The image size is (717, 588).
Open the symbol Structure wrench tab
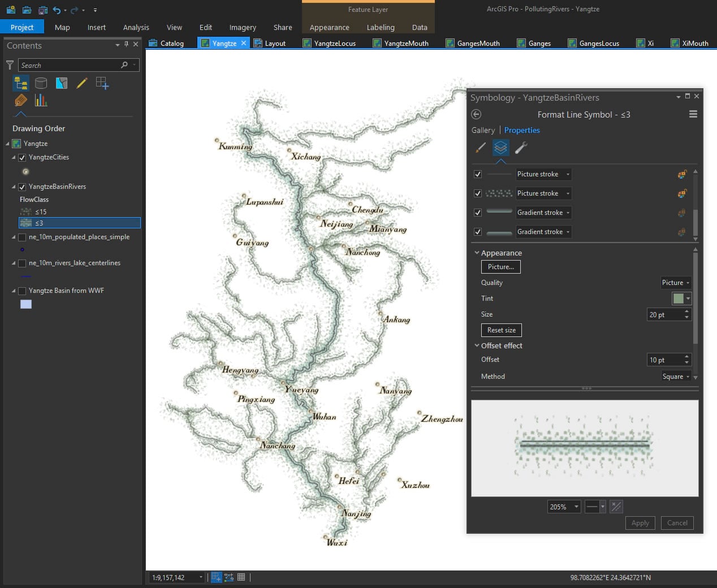pyautogui.click(x=521, y=148)
